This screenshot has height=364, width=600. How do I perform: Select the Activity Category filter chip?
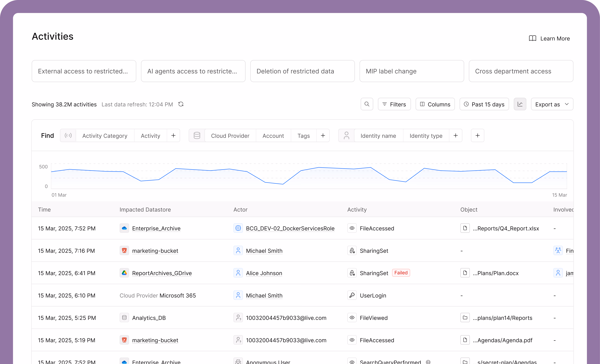pos(105,136)
